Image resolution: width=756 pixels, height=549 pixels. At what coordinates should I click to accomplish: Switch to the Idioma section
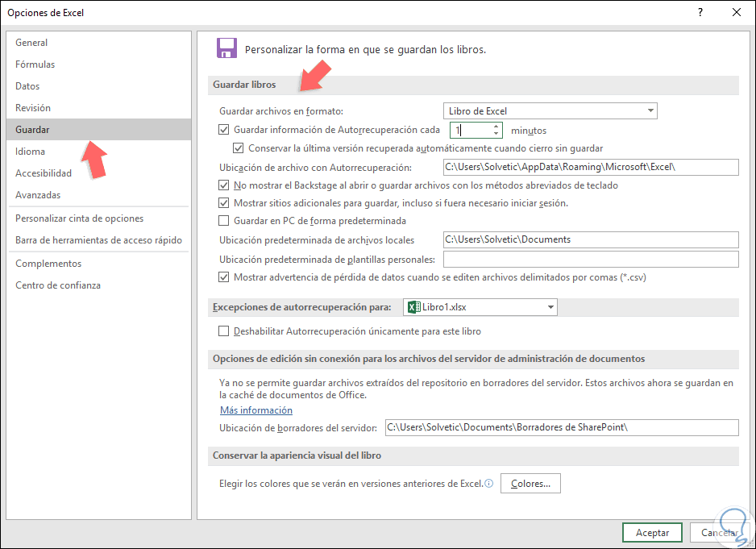click(99, 151)
